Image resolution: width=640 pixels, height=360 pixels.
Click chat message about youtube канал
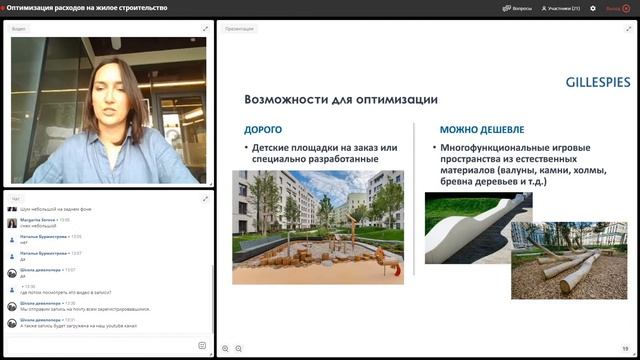point(79,326)
